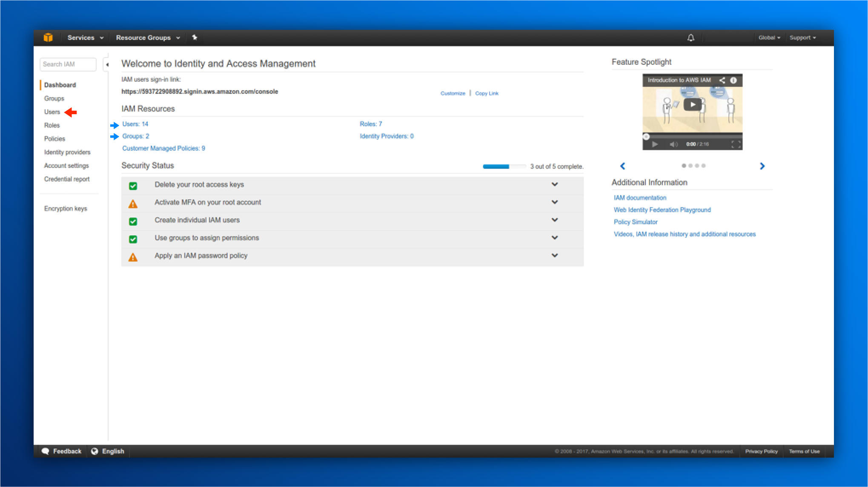Open the Roles: 7 resource link
Viewport: 868px width, 487px height.
coord(371,124)
